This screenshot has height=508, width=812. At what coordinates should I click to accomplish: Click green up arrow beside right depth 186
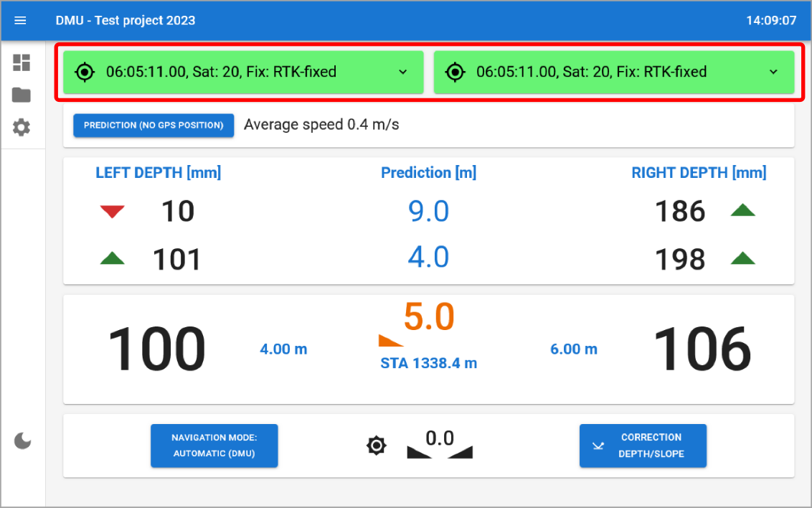point(742,210)
